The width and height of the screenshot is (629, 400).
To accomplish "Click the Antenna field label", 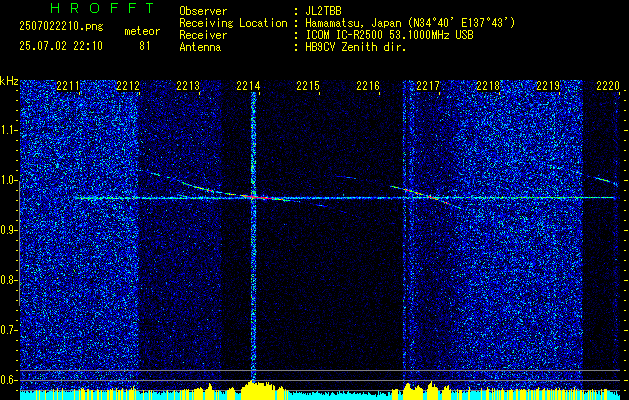I will (200, 47).
